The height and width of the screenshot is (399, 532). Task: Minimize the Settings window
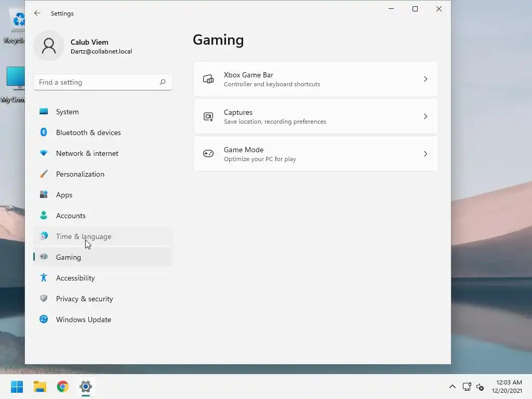(391, 9)
